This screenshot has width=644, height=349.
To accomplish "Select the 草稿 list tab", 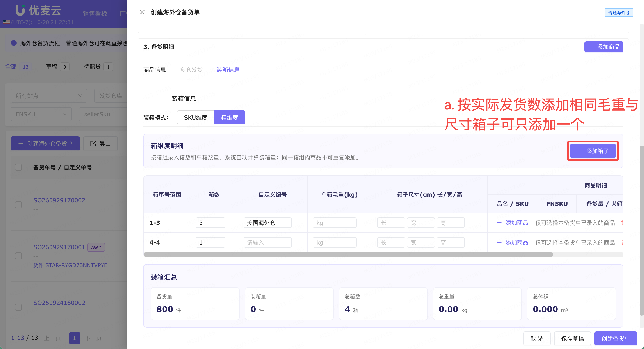I will click(57, 67).
